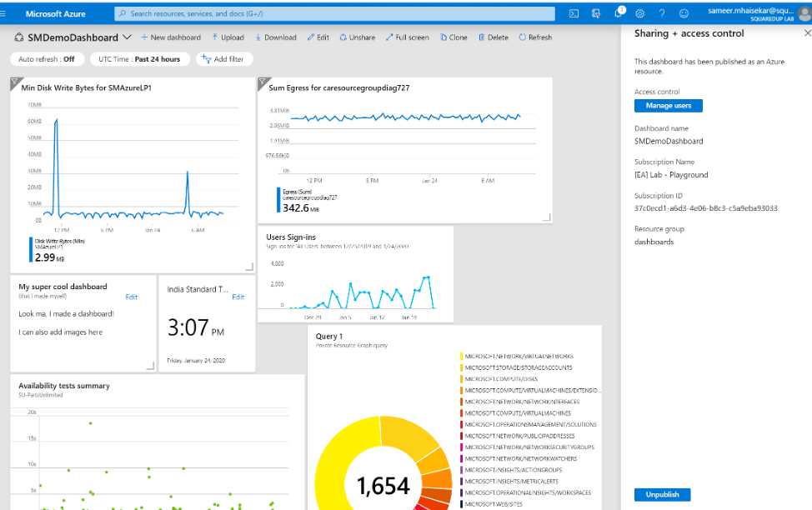Unpublish the dashboard

coord(662,494)
